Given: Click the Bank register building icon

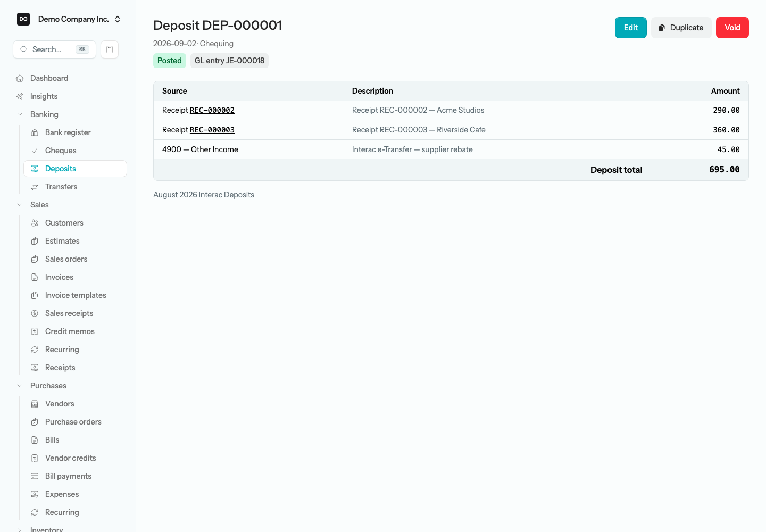Looking at the screenshot, I should [x=35, y=132].
